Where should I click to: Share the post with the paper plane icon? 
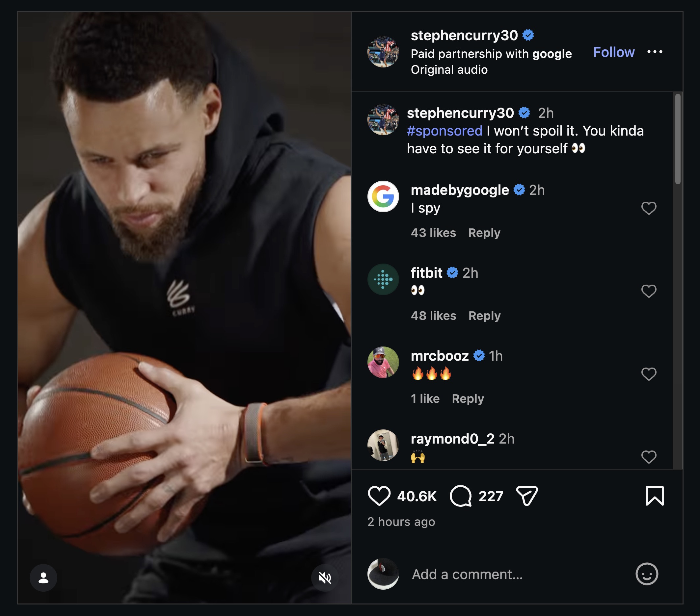point(527,496)
